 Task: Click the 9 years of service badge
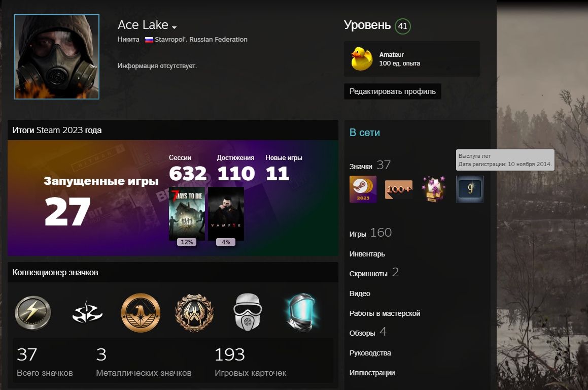click(x=469, y=189)
